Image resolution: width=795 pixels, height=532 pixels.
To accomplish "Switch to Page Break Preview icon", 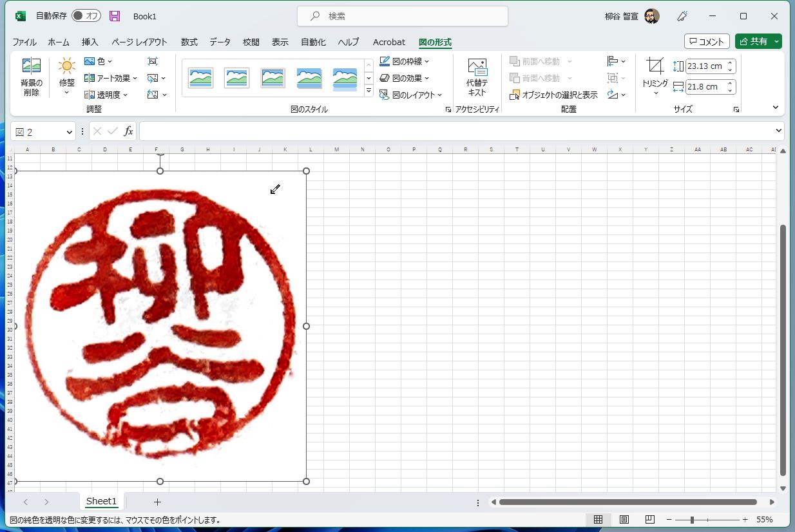I will [649, 520].
